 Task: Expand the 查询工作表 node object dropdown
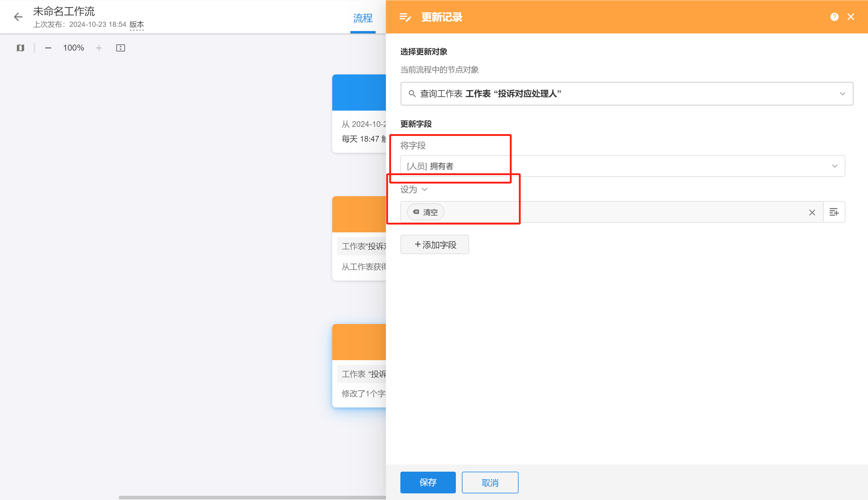click(843, 94)
